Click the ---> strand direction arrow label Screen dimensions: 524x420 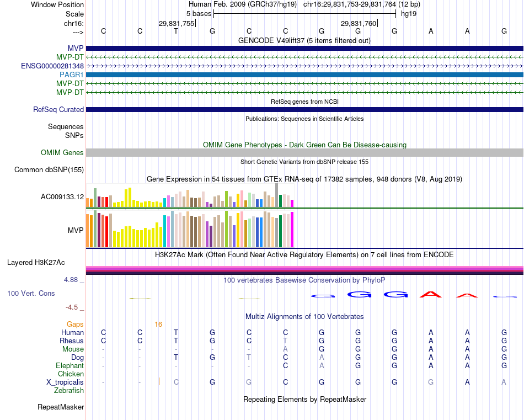[x=78, y=32]
